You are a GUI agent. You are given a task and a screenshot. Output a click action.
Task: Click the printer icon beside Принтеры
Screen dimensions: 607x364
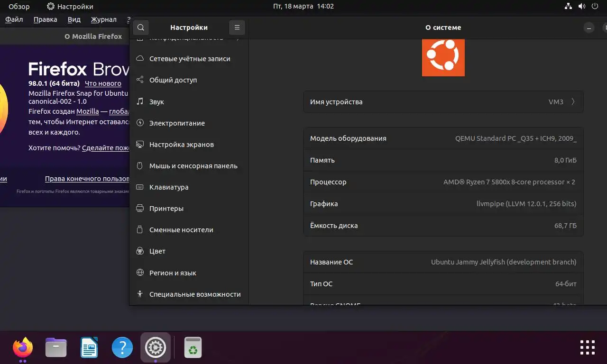click(140, 209)
